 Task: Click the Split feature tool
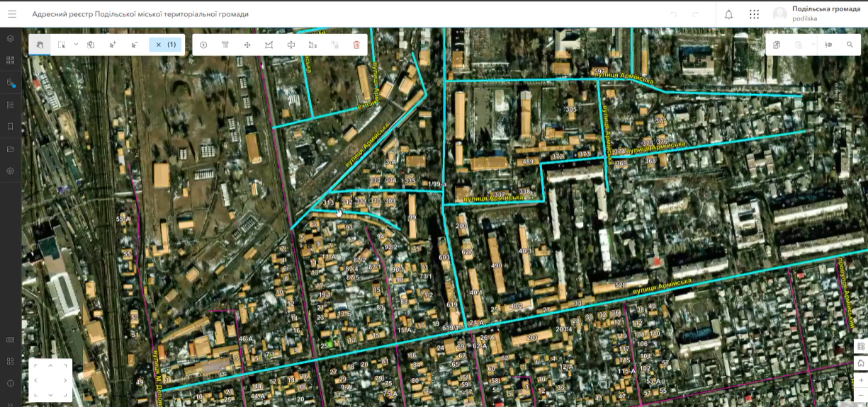click(x=291, y=45)
